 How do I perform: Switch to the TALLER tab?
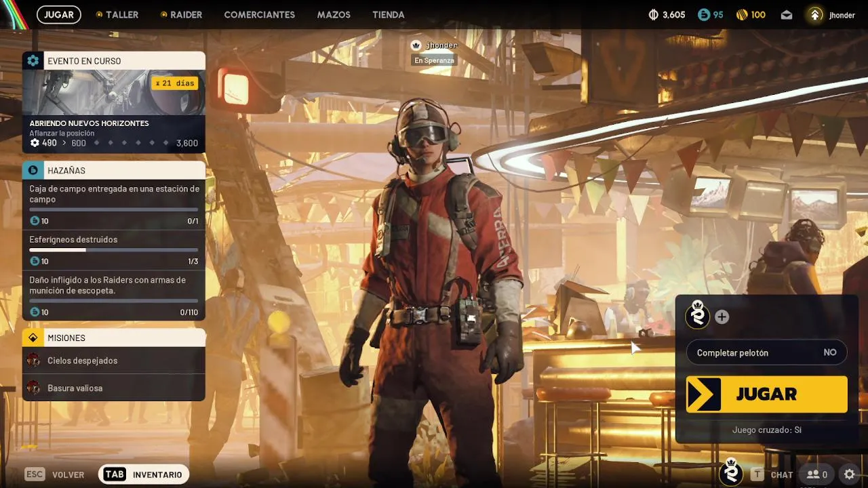coord(117,14)
